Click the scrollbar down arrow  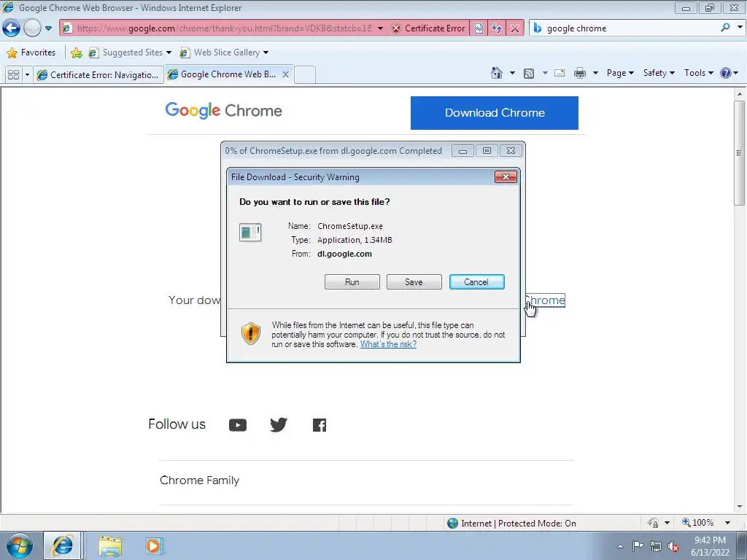pos(740,507)
